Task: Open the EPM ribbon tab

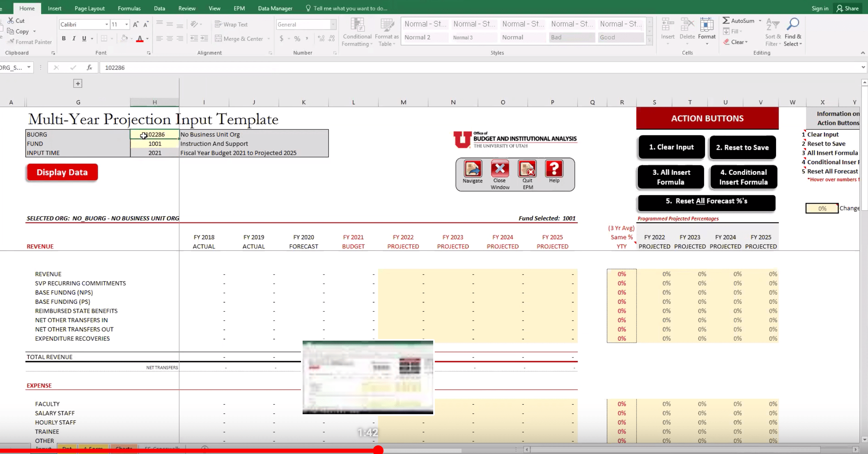Action: tap(239, 8)
